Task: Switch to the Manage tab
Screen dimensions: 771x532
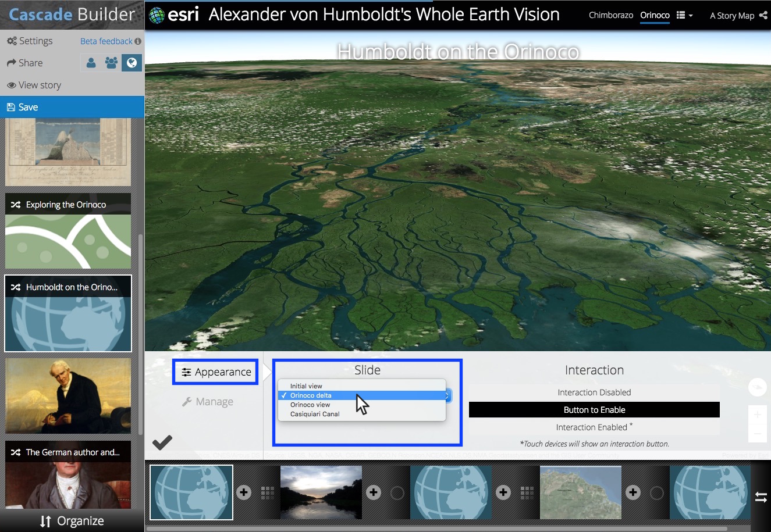Action: (208, 402)
